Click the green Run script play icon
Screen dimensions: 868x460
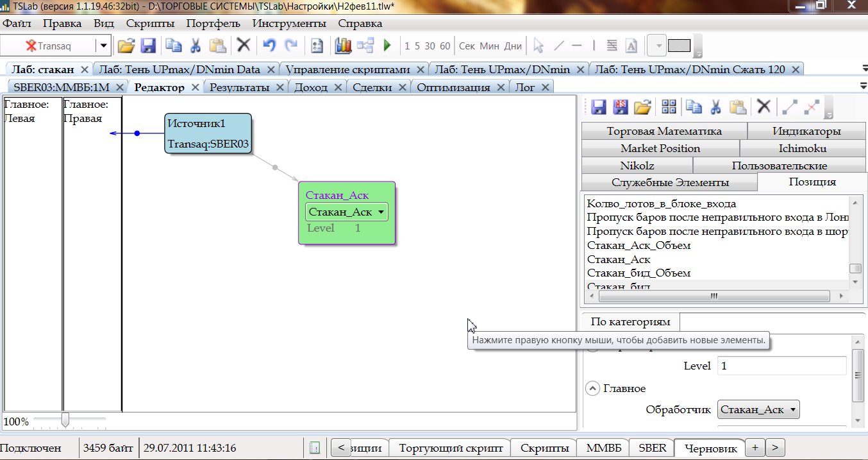(387, 46)
